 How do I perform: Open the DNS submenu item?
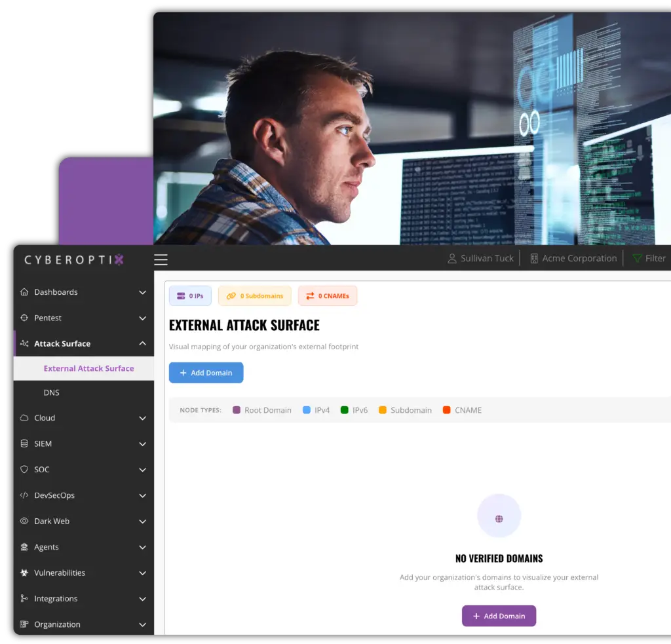tap(52, 393)
